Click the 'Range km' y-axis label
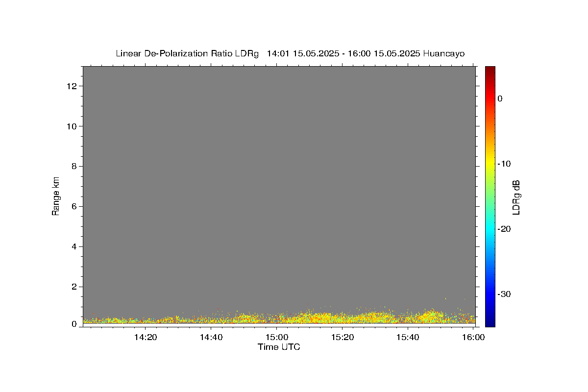This screenshot has width=588, height=392. point(56,196)
